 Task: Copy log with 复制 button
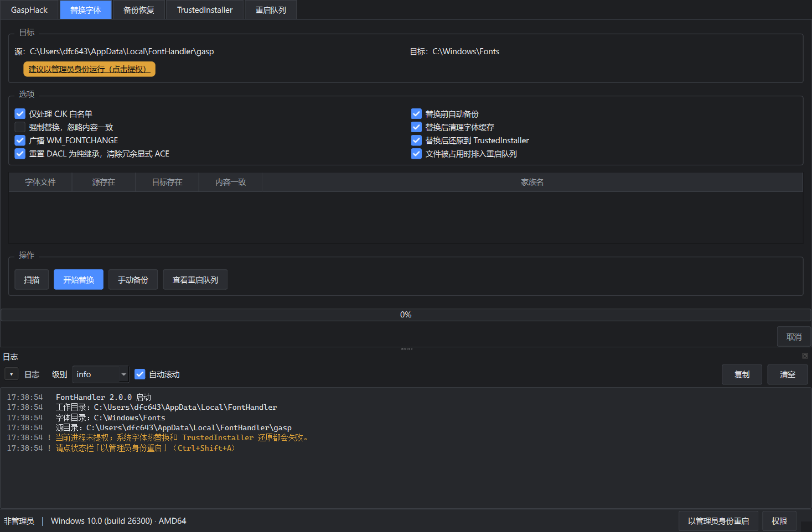point(742,374)
